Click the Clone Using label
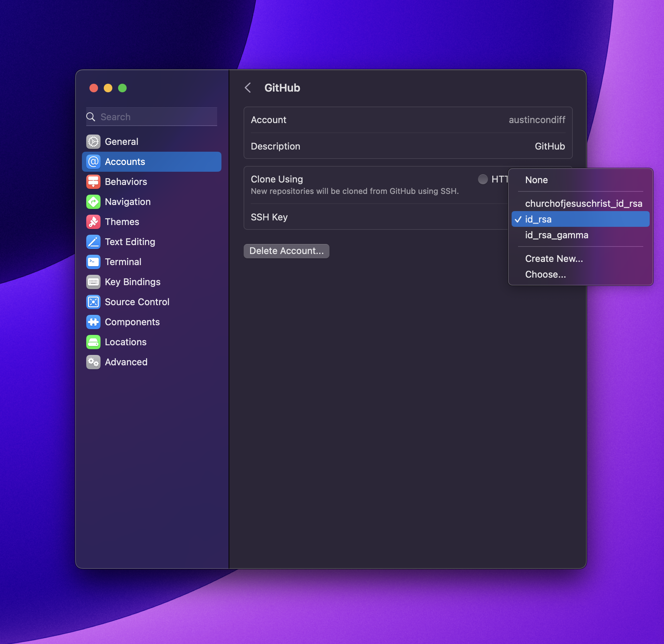 pyautogui.click(x=277, y=179)
